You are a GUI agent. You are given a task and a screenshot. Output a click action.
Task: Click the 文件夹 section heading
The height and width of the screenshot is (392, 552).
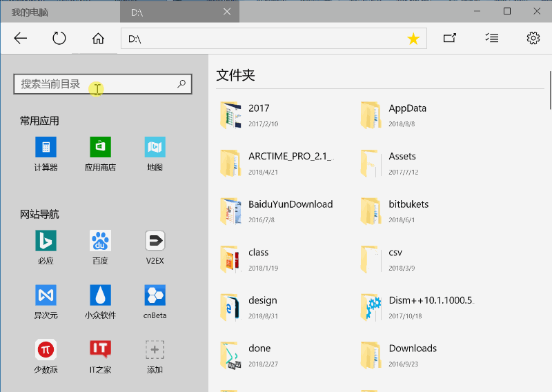click(235, 75)
